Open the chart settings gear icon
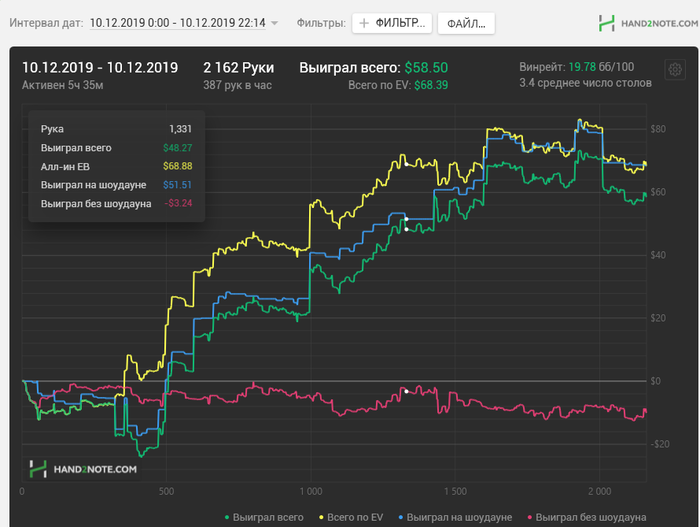This screenshot has width=700, height=527. pyautogui.click(x=675, y=70)
